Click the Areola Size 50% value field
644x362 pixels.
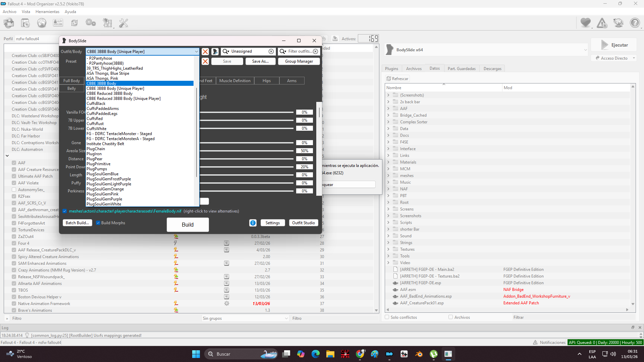click(x=305, y=151)
